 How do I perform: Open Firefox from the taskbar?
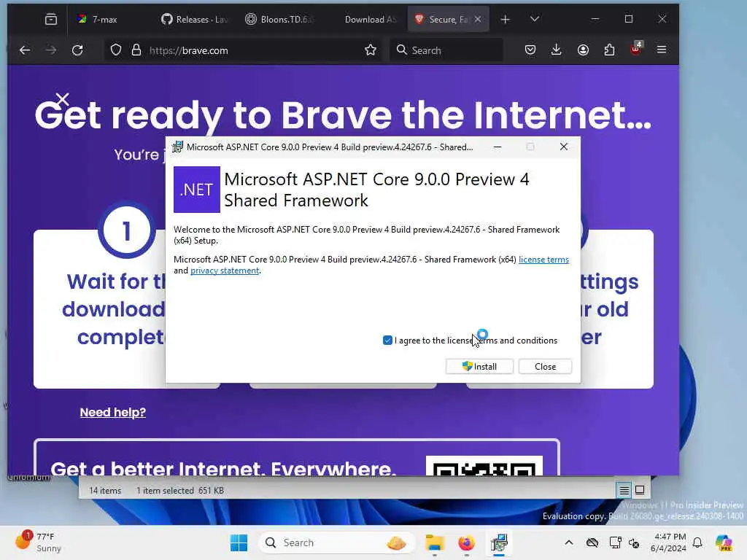tap(466, 542)
